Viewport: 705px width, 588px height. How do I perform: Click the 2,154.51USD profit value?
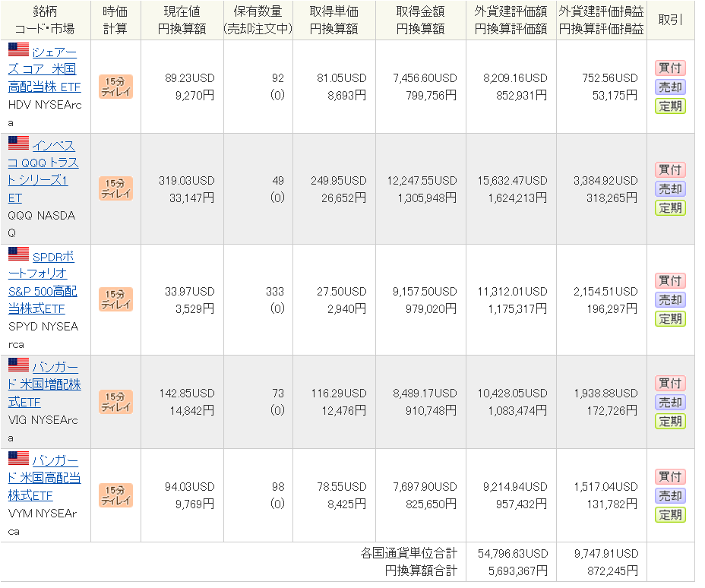pos(605,292)
